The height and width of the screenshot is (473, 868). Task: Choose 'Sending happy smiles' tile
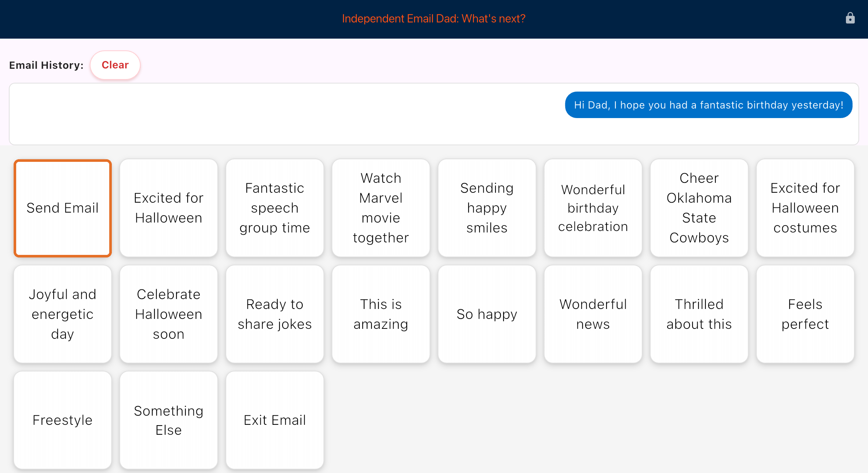[x=487, y=208]
